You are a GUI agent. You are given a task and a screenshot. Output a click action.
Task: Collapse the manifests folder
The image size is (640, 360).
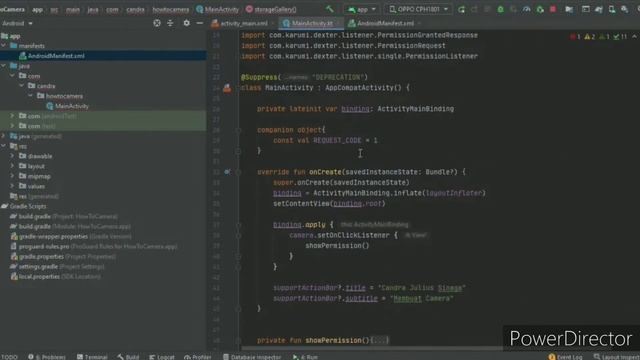4,46
